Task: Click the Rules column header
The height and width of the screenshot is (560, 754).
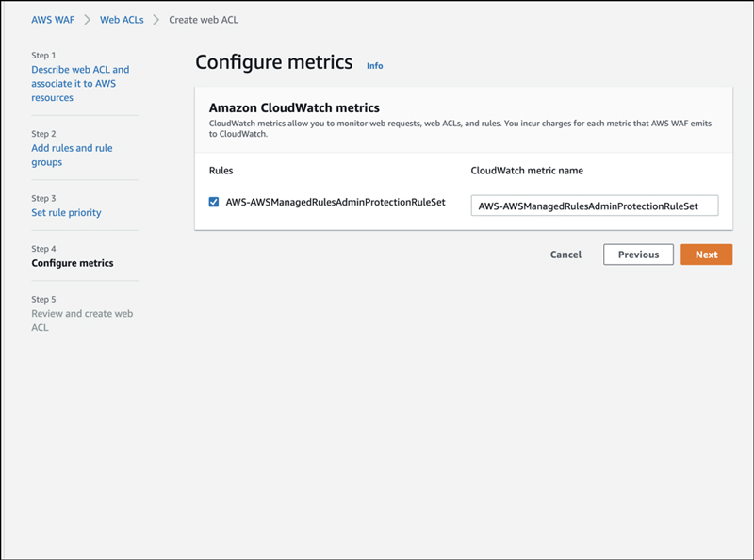Action: point(221,170)
